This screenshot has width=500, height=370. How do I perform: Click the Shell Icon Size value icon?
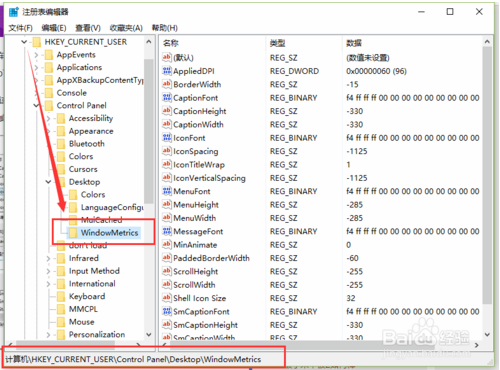(x=167, y=298)
